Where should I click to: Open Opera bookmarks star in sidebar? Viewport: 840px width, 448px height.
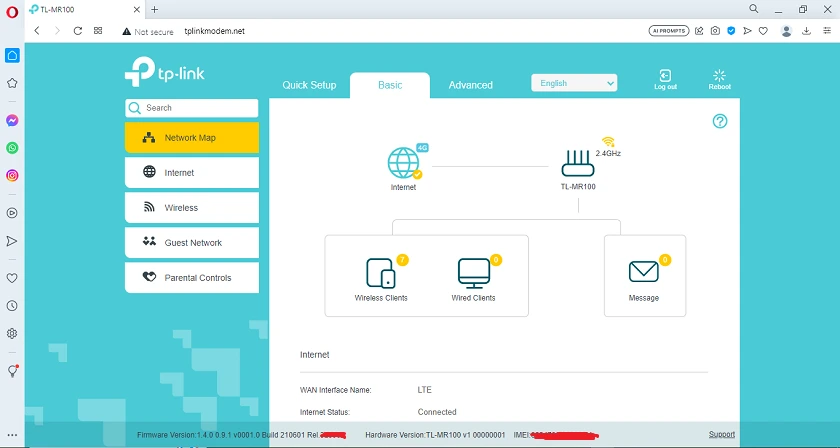pos(12,83)
